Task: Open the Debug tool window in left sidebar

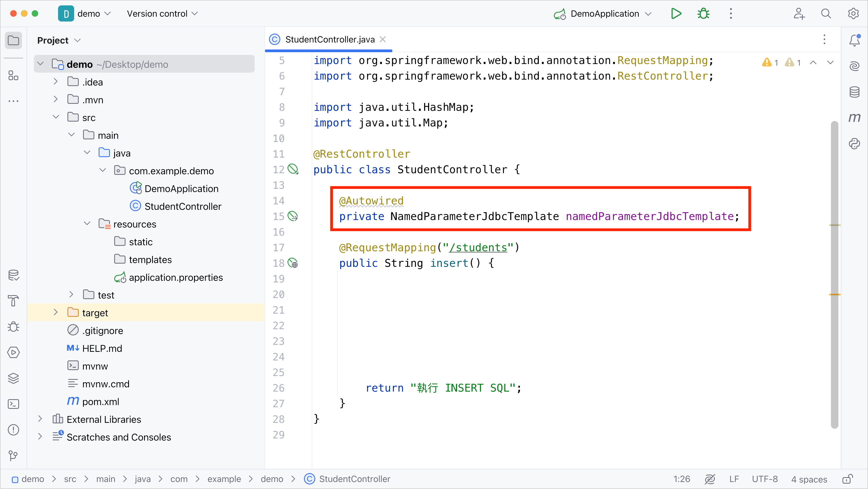Action: click(13, 327)
